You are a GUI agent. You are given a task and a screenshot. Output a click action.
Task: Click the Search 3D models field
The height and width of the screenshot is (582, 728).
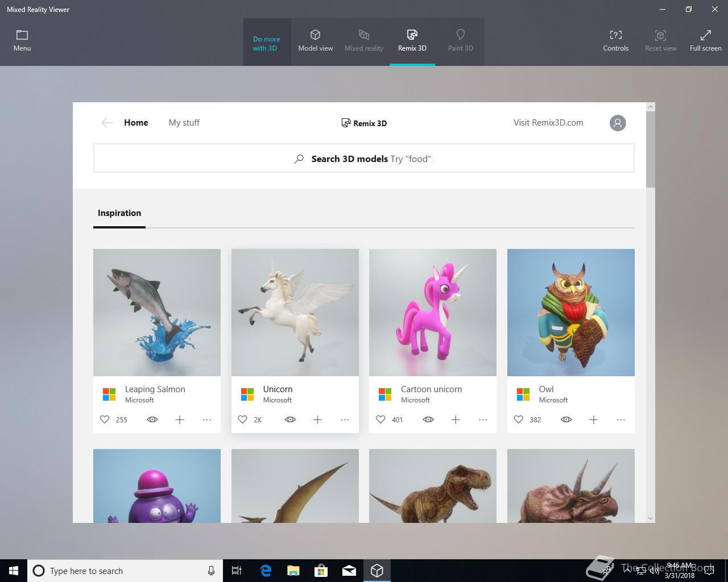(x=364, y=158)
